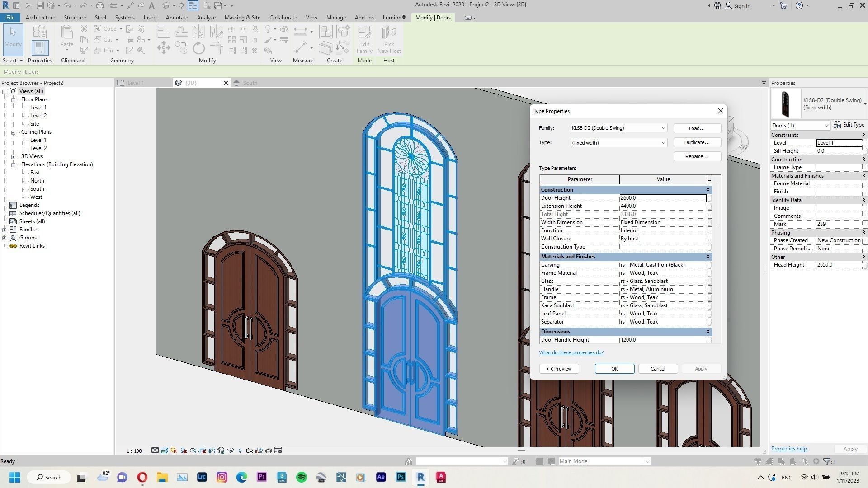This screenshot has height=488, width=868.
Task: Toggle Reveal Hidden Elements glasses icon
Action: [x=230, y=450]
